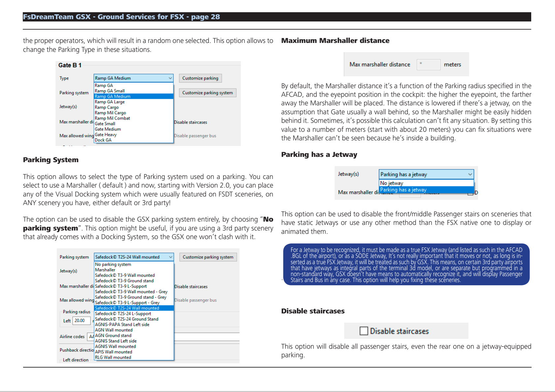The height and width of the screenshot is (392, 555).
Task: Click the Left parking radius field 20.00
Action: click(81, 321)
